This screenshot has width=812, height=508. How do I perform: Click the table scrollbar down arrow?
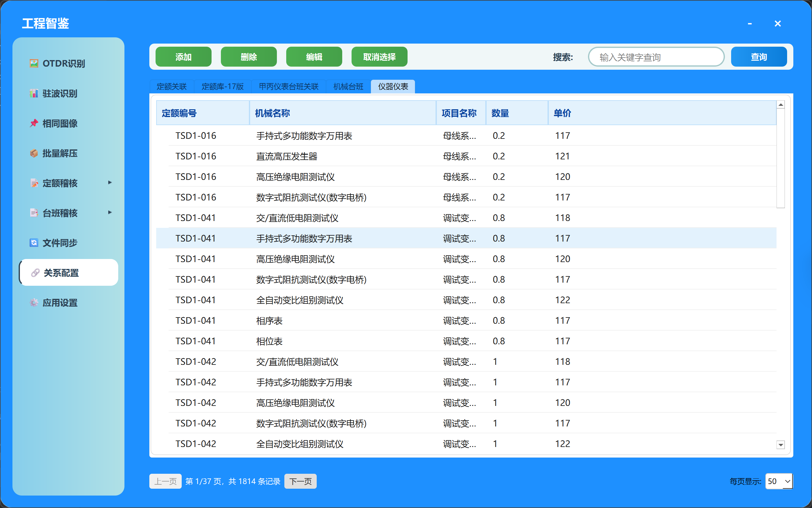pos(781,445)
